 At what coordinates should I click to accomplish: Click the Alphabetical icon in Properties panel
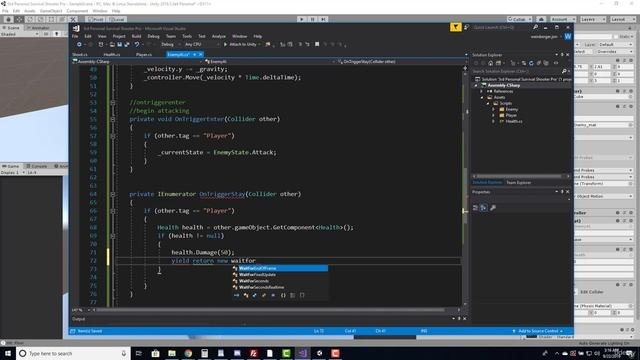click(x=483, y=208)
